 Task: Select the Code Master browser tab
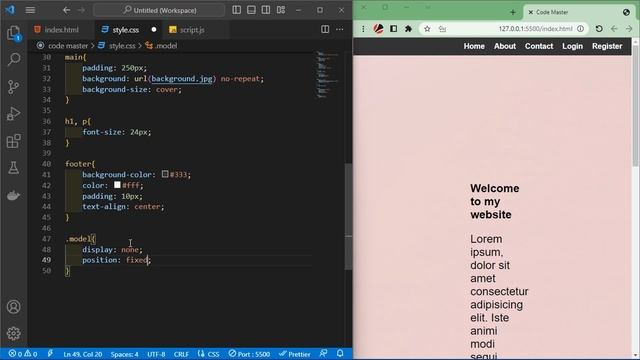[x=578, y=12]
